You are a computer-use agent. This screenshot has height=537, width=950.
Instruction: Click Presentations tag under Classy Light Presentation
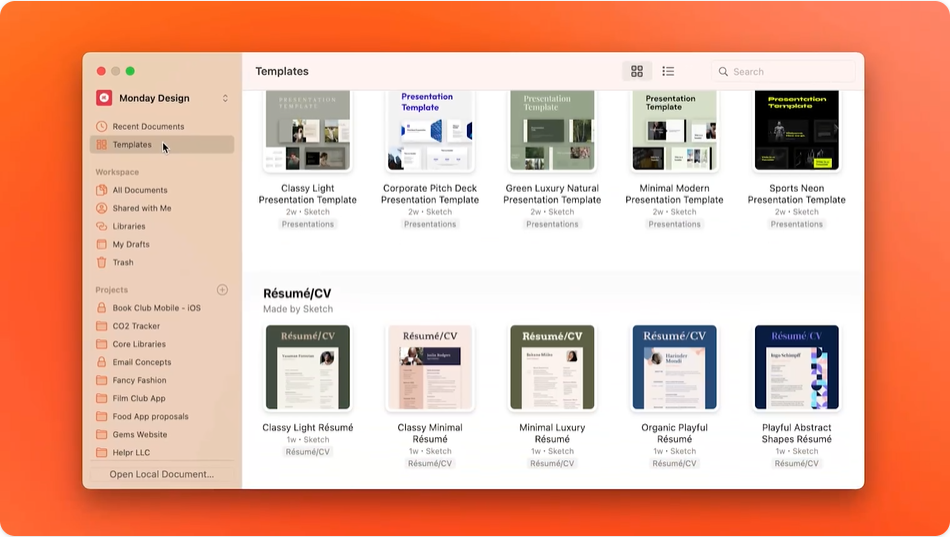coord(308,224)
